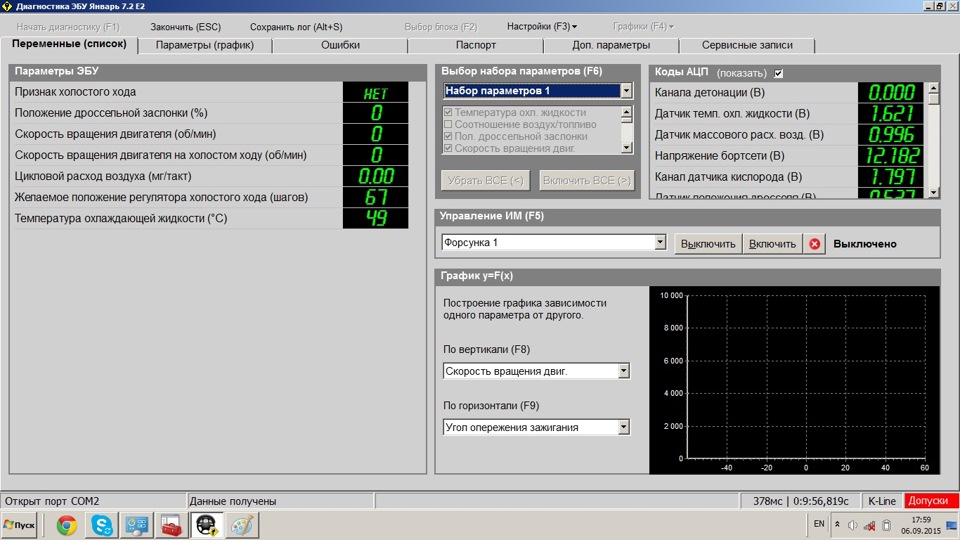Click the black y=F(x) graph area

click(x=794, y=380)
